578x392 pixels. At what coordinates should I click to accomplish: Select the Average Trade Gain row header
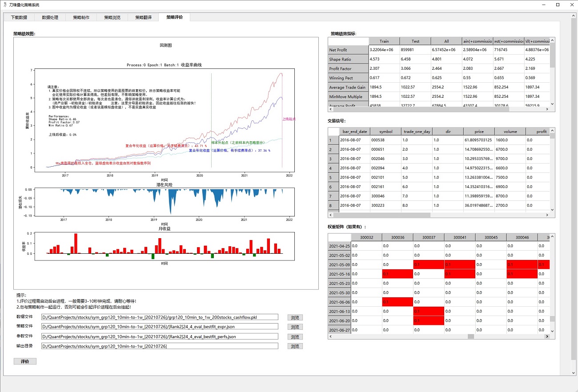348,87
